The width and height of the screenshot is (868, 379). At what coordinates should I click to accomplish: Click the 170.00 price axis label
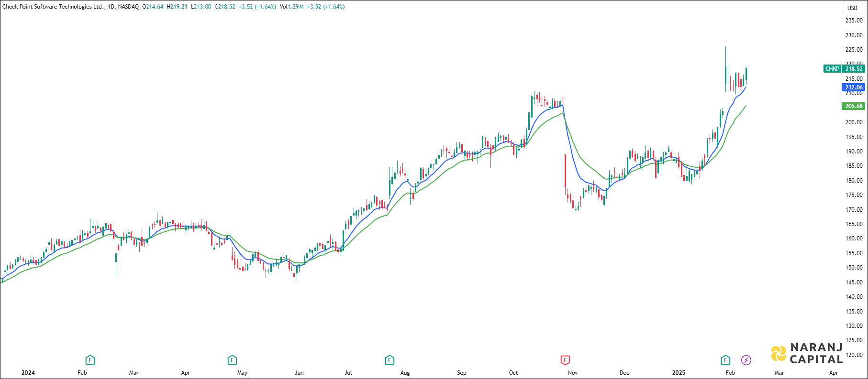pos(854,210)
